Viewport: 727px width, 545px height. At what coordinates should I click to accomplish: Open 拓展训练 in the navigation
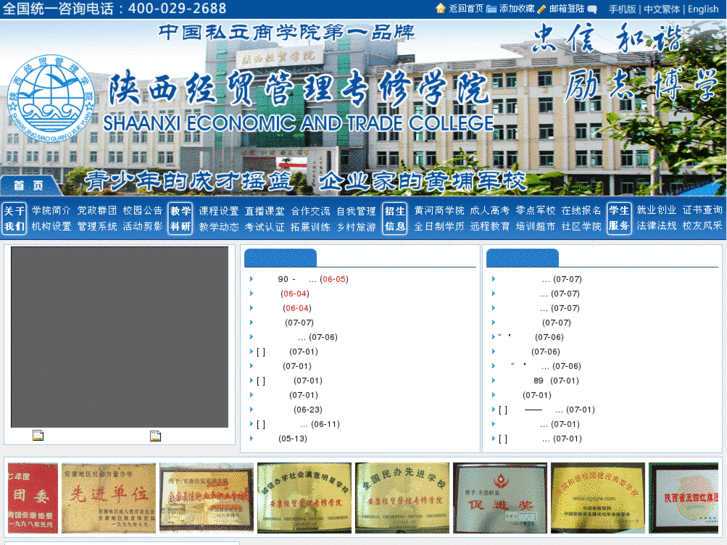[x=310, y=227]
